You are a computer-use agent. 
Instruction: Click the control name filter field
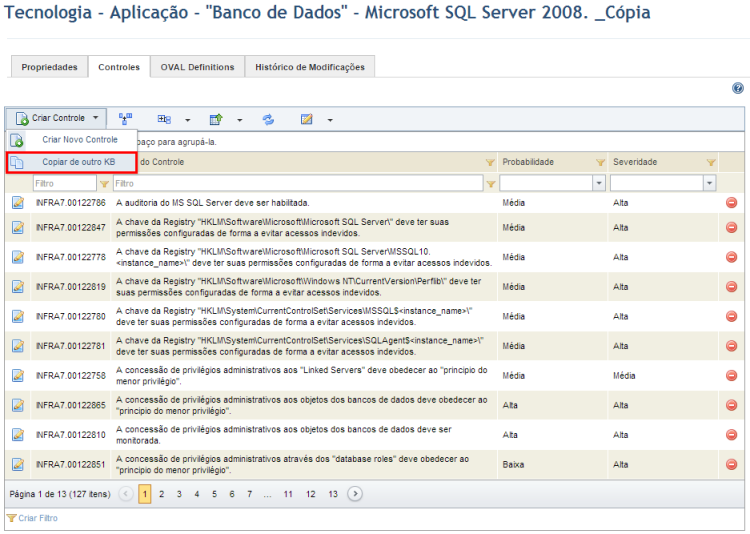coord(298,183)
